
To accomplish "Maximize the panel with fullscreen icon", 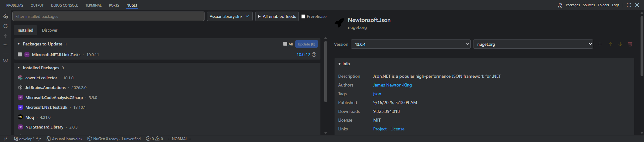I will click(x=629, y=5).
